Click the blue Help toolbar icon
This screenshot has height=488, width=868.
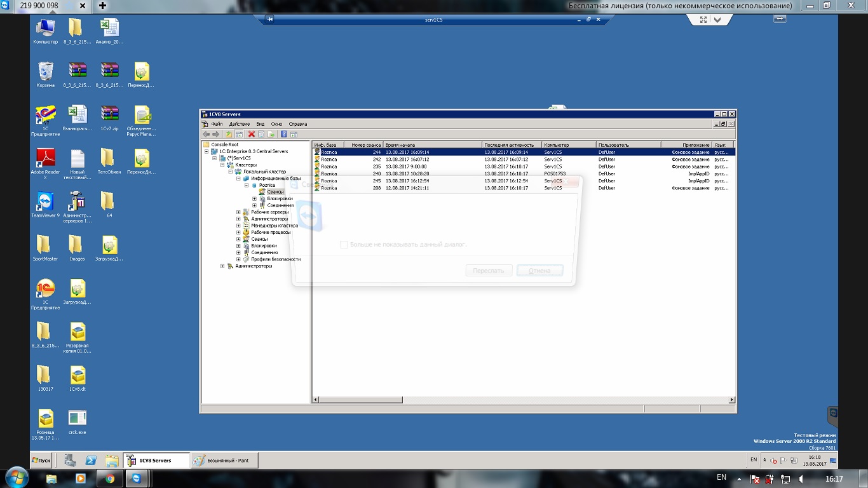(x=284, y=134)
